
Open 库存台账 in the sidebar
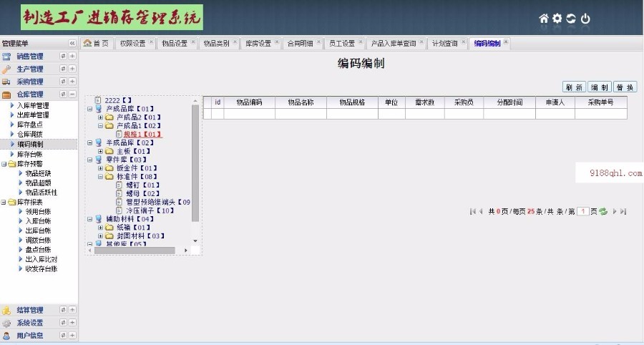tap(29, 155)
